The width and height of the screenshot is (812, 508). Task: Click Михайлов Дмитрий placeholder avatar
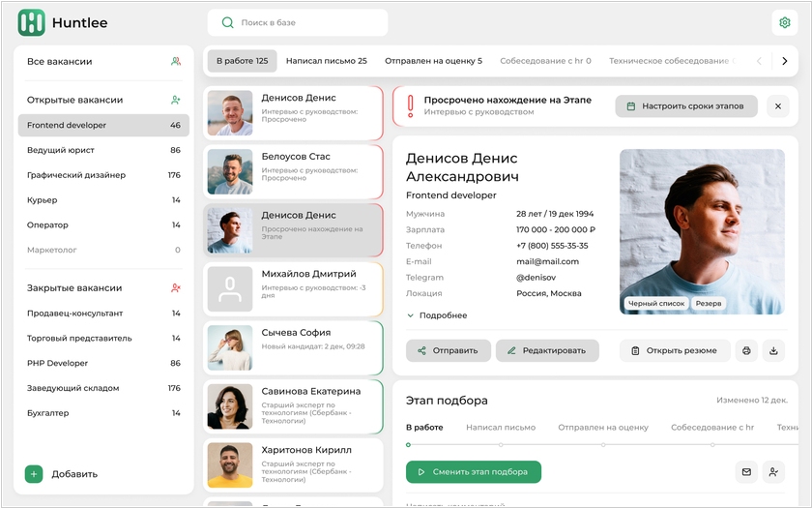230,289
